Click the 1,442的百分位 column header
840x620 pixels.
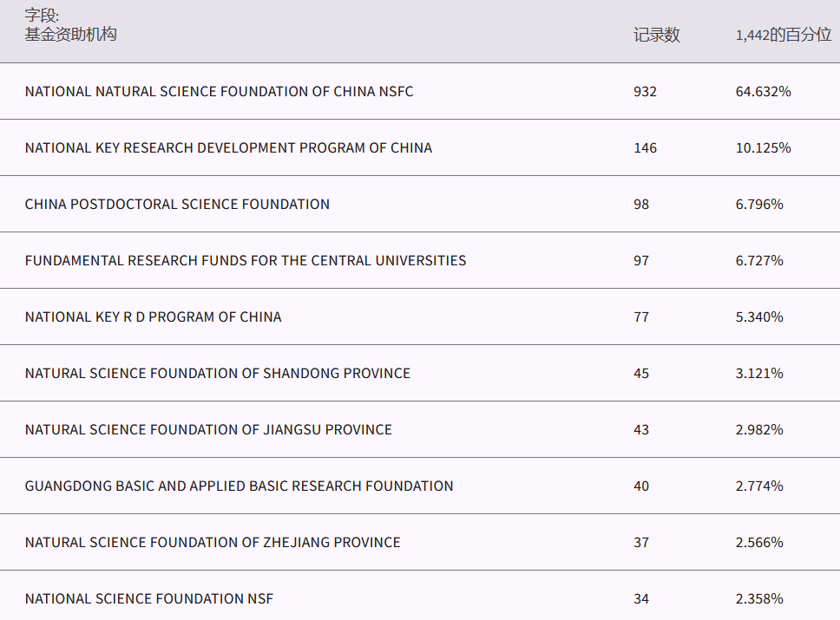coord(783,35)
